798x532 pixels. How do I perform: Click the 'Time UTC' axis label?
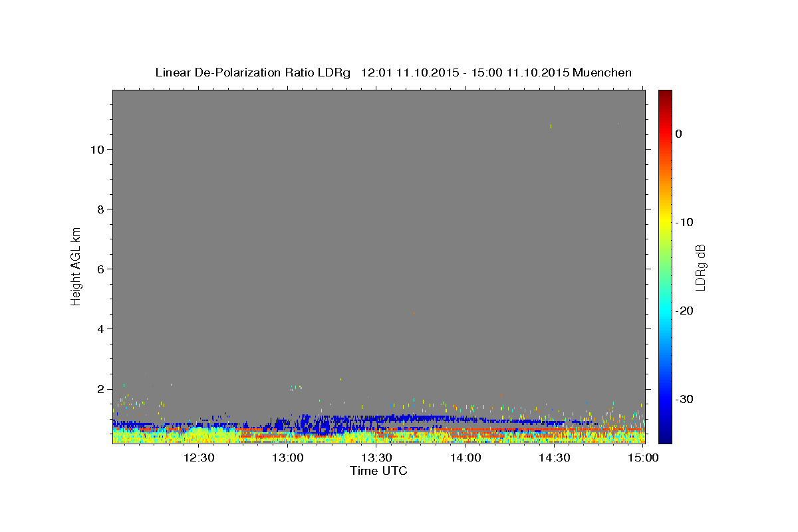(x=378, y=471)
